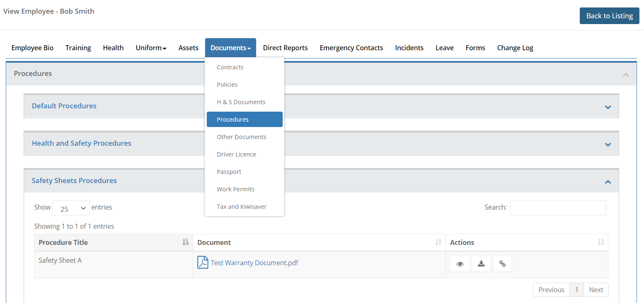Select Passport in the Documents menu
The height and width of the screenshot is (303, 644).
(245, 172)
